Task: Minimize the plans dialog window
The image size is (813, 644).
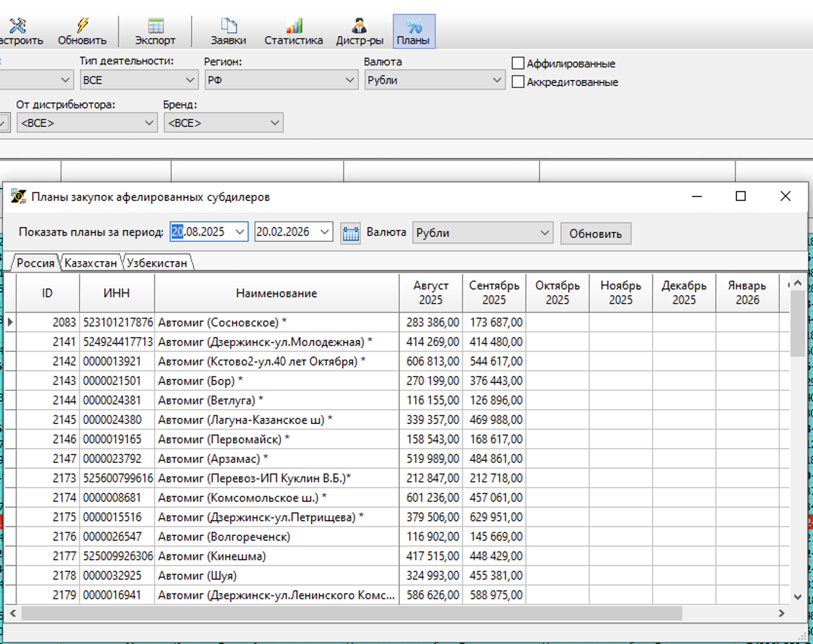Action: [x=697, y=196]
